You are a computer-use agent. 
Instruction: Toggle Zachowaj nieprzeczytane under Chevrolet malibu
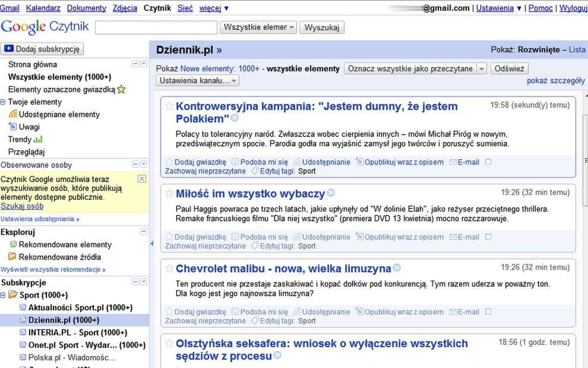(x=205, y=320)
